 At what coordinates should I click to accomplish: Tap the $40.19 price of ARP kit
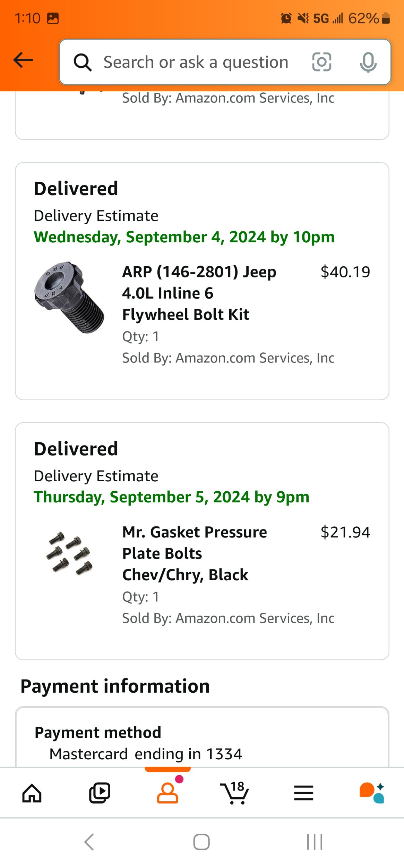tap(345, 272)
